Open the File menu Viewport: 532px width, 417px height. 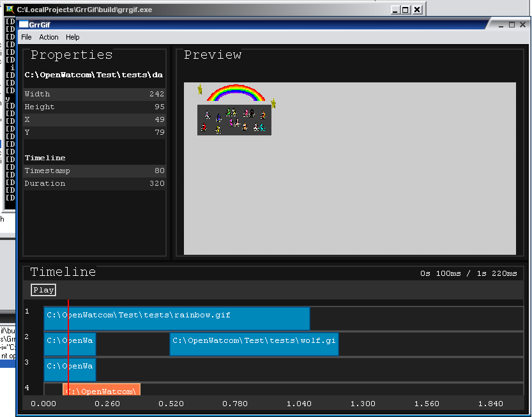[x=26, y=38]
